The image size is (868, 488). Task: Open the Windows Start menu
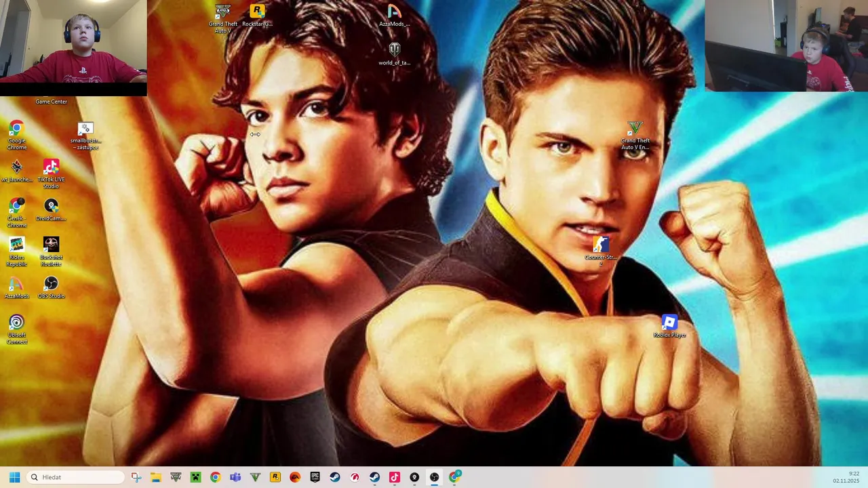tap(14, 477)
